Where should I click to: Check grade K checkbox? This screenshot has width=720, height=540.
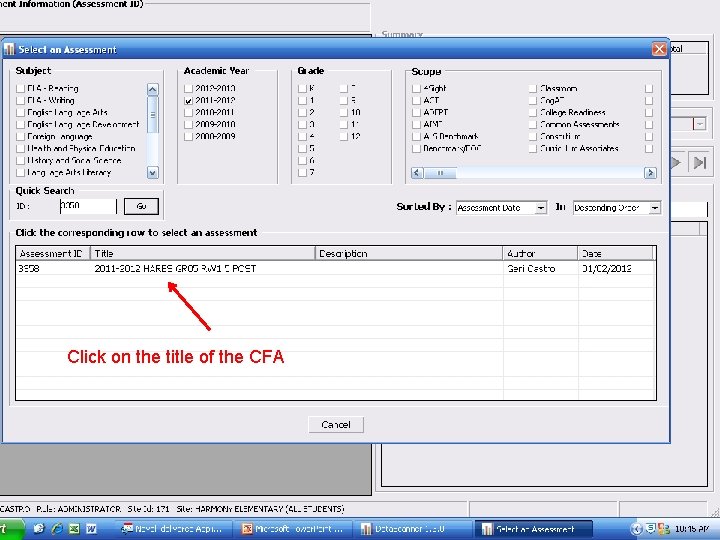[302, 89]
